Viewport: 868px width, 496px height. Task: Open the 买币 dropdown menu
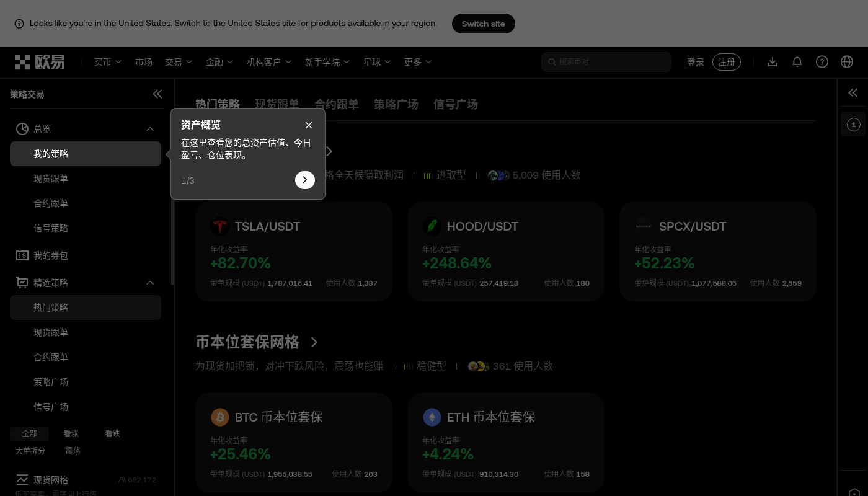108,62
